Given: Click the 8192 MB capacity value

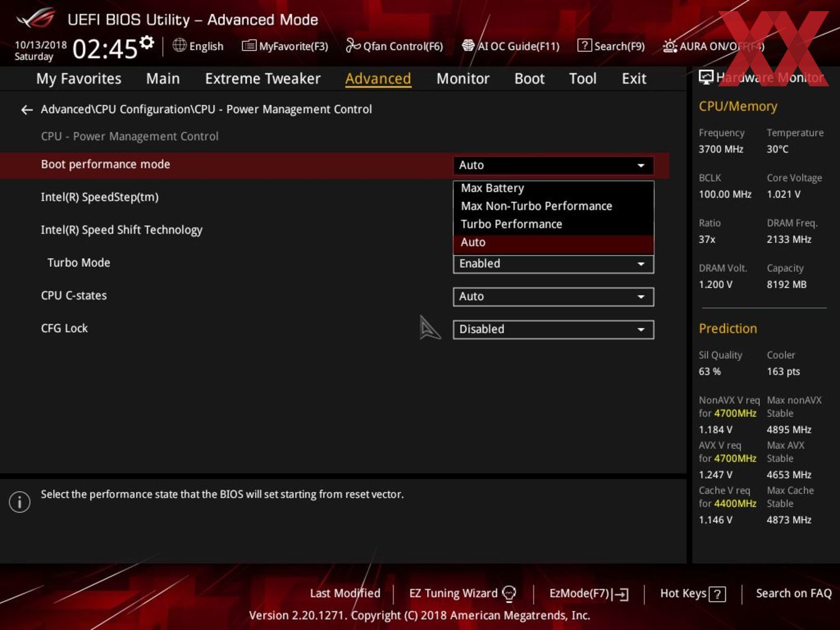Looking at the screenshot, I should (x=786, y=284).
